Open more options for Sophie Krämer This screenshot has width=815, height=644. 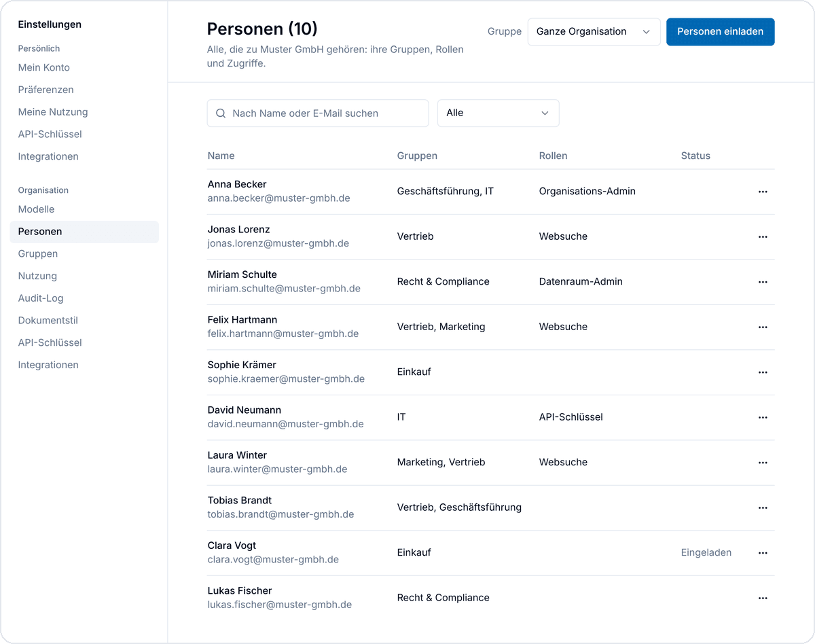[763, 372]
